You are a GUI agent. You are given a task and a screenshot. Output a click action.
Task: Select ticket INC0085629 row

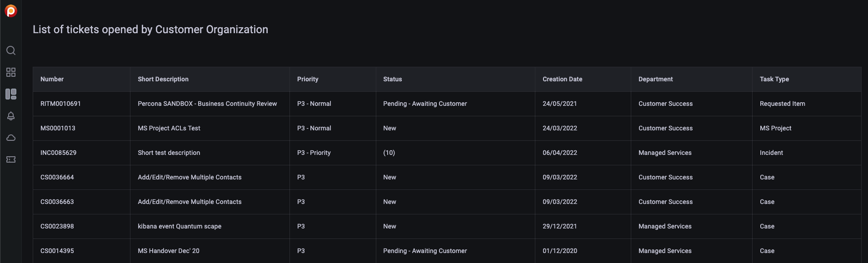click(x=58, y=153)
